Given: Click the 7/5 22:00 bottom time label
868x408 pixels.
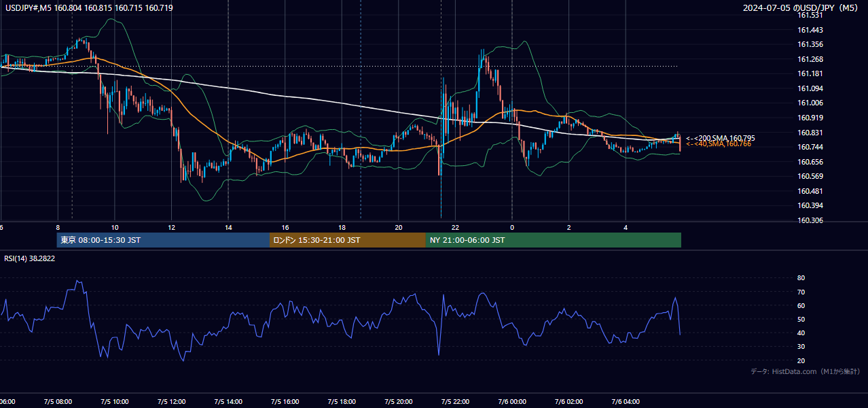Looking at the screenshot, I should pos(456,402).
